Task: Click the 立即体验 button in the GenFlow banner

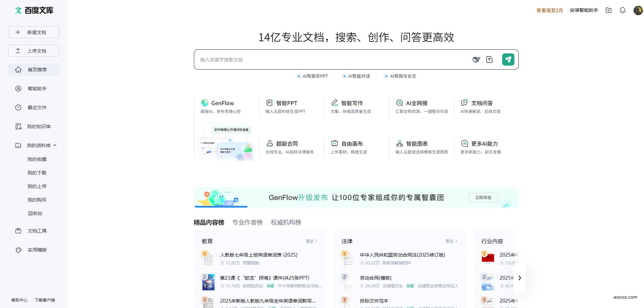Action: point(483,197)
